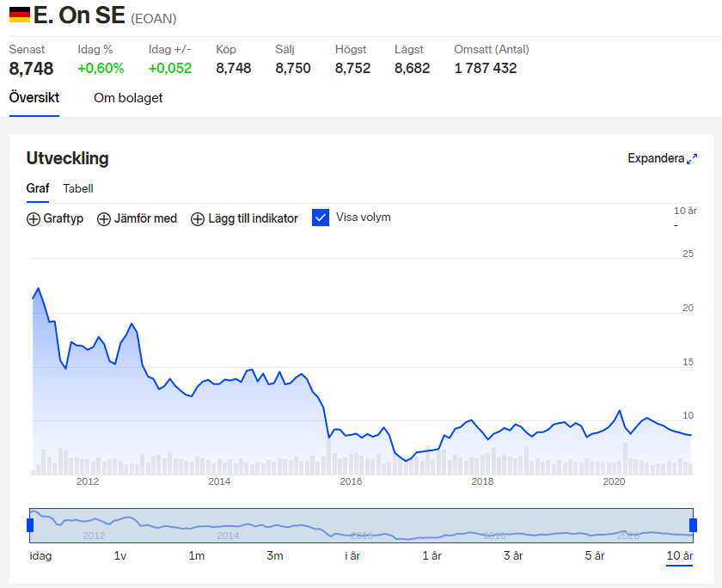The width and height of the screenshot is (722, 588).
Task: Switch chart to i år range
Action: click(x=352, y=556)
